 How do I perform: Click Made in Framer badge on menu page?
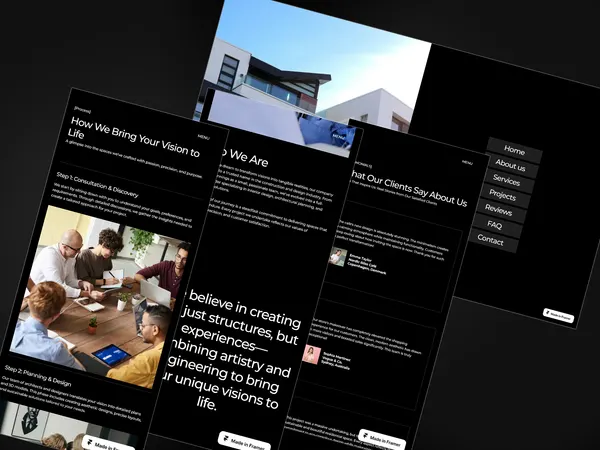point(559,316)
